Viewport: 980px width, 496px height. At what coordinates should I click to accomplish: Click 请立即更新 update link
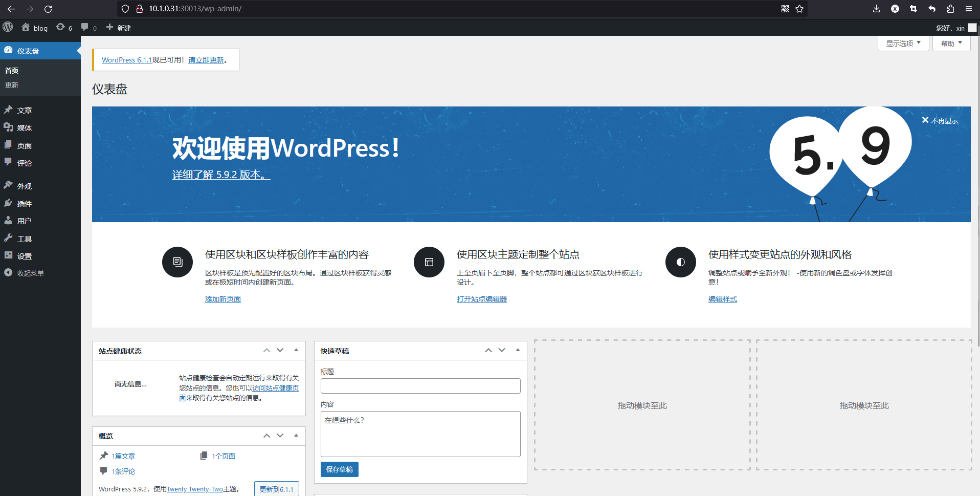pos(206,60)
